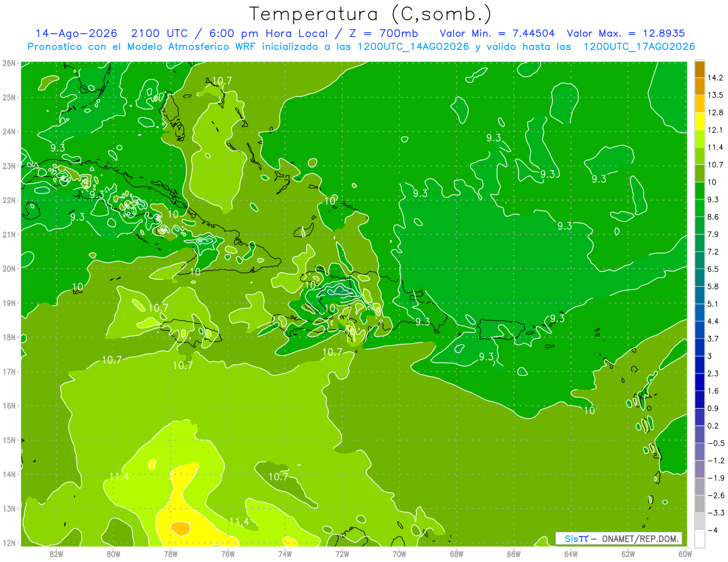
Task: Click the '76W' longitude axis label
Action: click(228, 554)
